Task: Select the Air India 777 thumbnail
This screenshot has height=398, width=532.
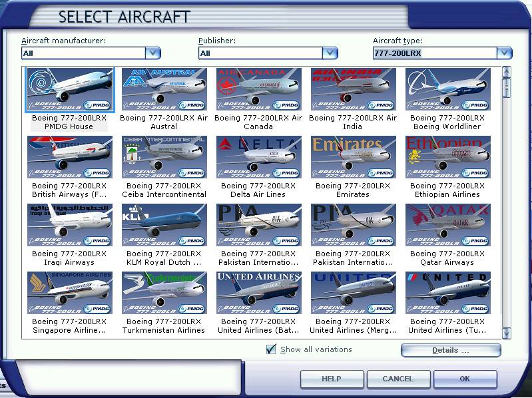Action: pyautogui.click(x=353, y=89)
